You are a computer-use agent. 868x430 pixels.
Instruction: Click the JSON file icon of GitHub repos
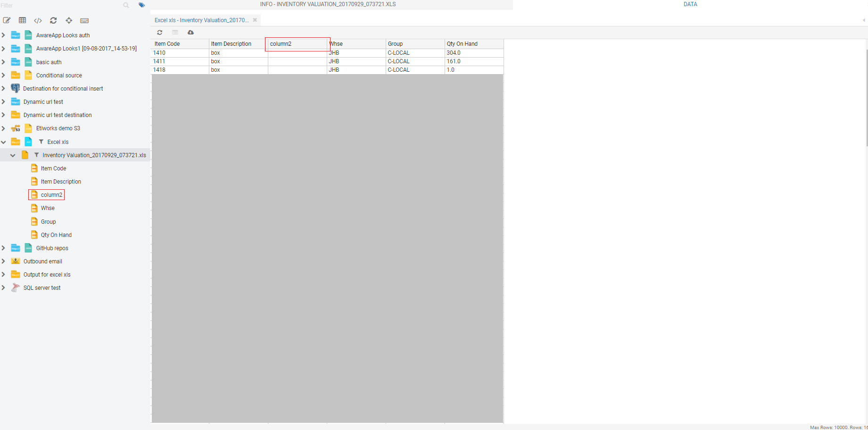[28, 248]
